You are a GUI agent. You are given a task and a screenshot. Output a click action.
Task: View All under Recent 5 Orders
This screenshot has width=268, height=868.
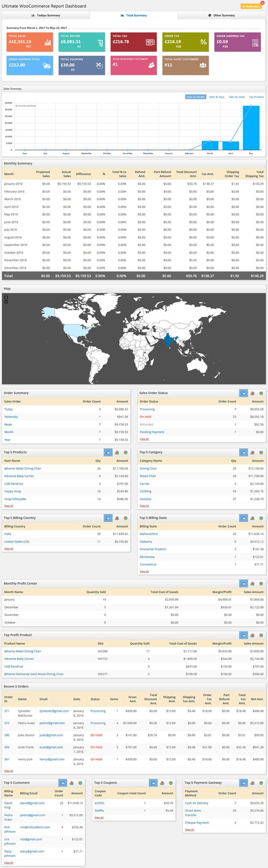(x=9, y=771)
